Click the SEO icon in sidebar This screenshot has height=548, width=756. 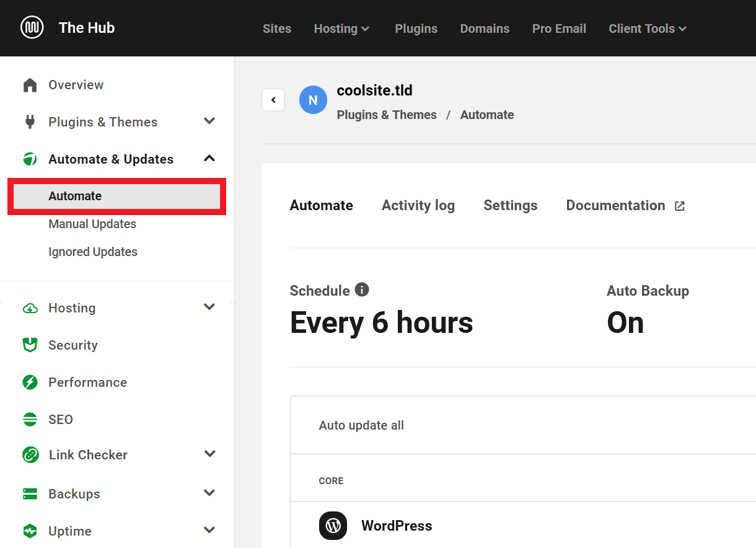(30, 420)
